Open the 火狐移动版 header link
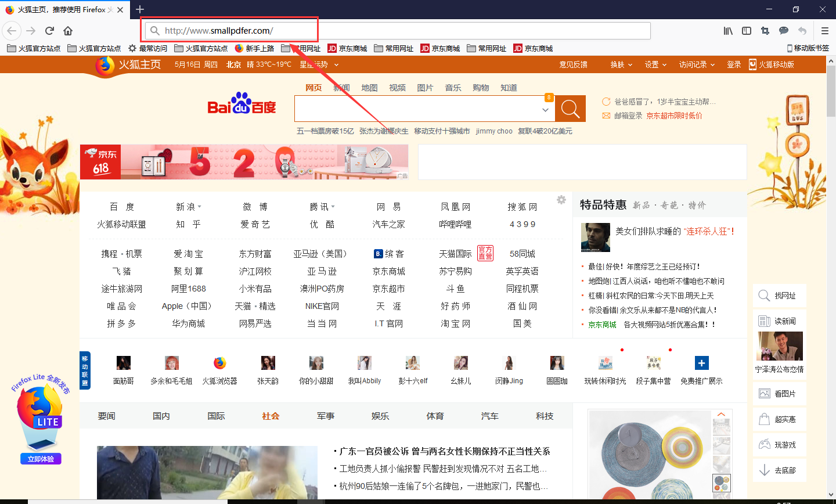Image resolution: width=836 pixels, height=504 pixels. click(771, 64)
